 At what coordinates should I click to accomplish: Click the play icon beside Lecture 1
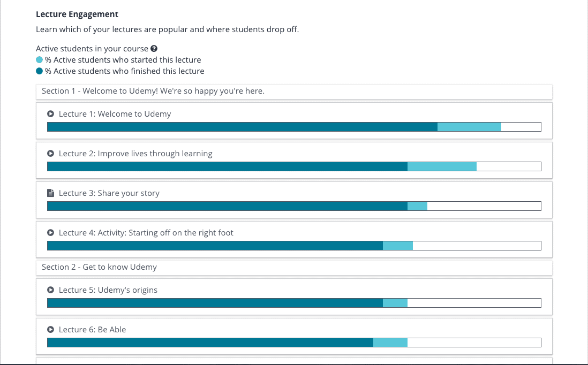[x=51, y=114]
